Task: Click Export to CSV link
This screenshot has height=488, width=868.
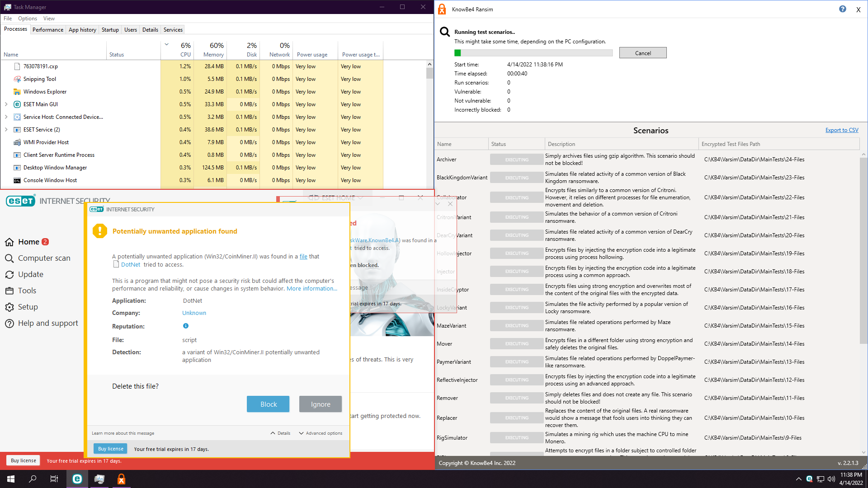Action: point(841,130)
